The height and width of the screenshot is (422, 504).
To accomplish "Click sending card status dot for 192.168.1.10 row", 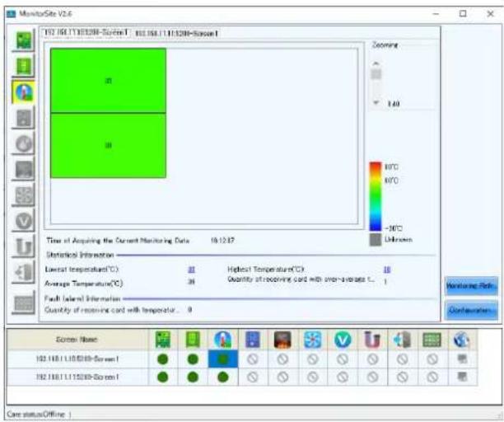I will point(162,359).
